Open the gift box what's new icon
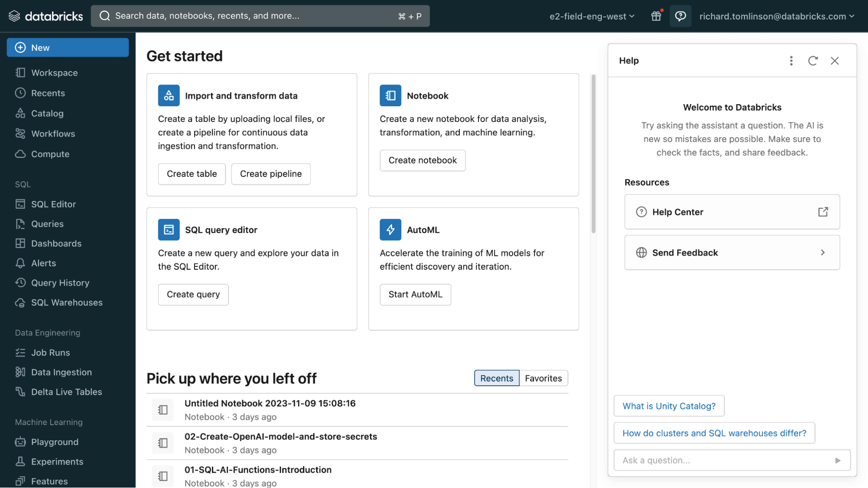 tap(656, 16)
